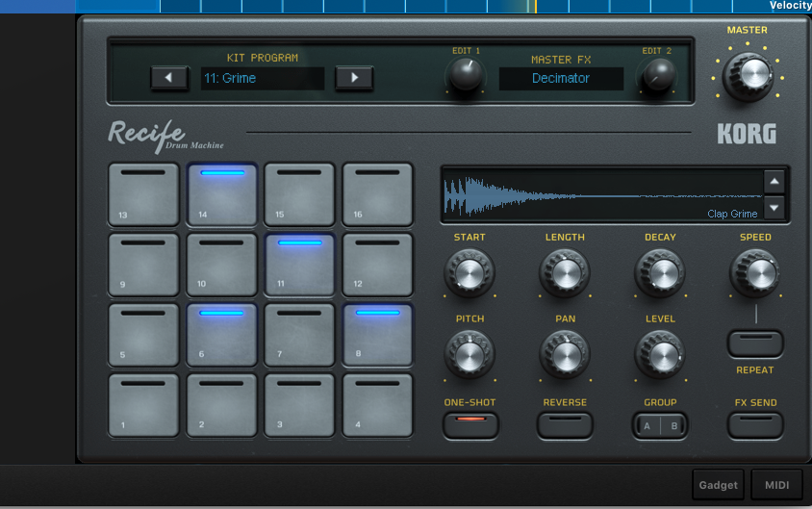The height and width of the screenshot is (509, 812).
Task: Tap drum pad 5
Action: [x=143, y=335]
